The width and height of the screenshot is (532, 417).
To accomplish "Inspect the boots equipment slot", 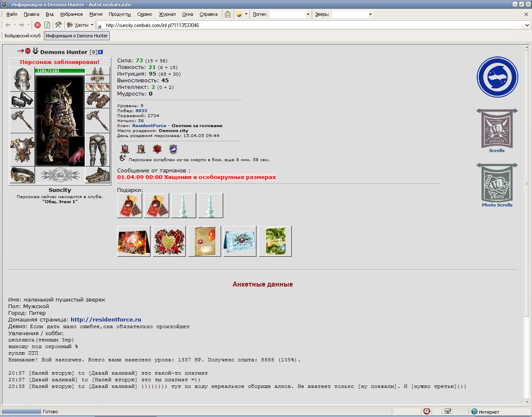I will pyautogui.click(x=98, y=175).
